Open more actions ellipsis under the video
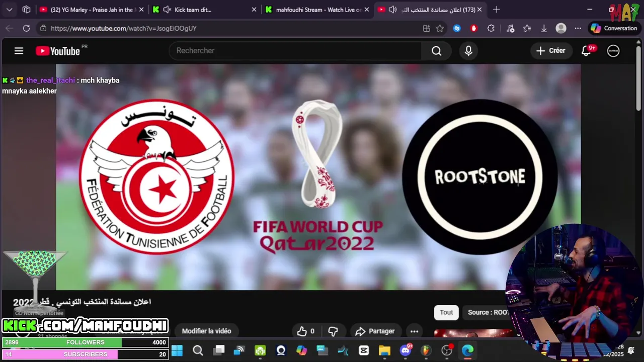This screenshot has width=644, height=362. click(414, 331)
